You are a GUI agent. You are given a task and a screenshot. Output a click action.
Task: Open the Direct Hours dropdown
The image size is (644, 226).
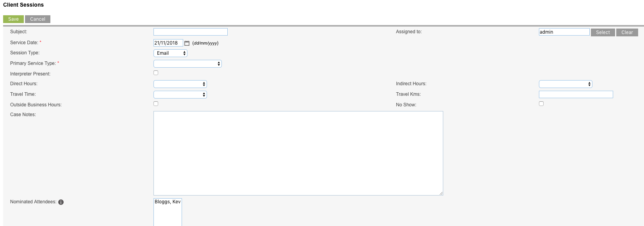pos(180,84)
